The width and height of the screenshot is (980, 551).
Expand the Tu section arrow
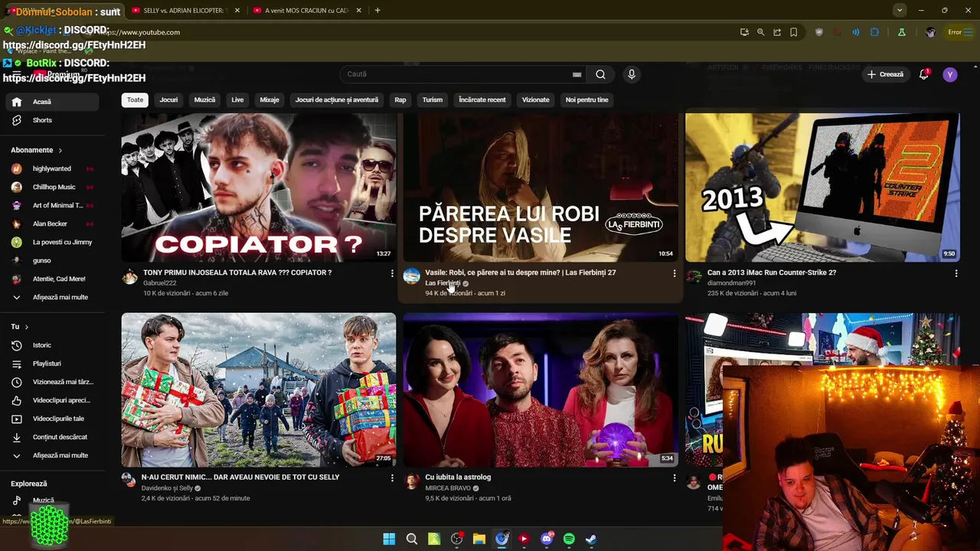tap(26, 327)
